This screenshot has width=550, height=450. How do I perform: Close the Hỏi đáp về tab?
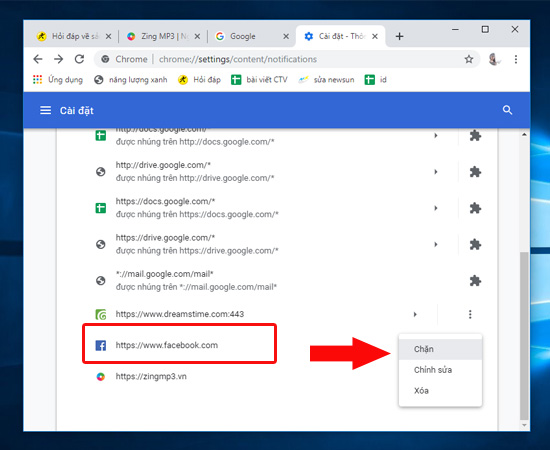[108, 36]
